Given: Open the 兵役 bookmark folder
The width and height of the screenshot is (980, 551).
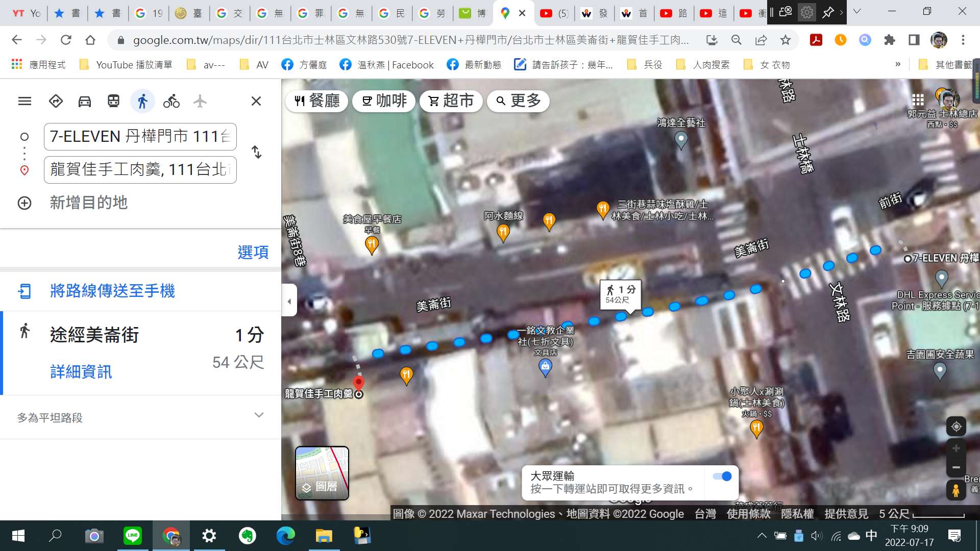Looking at the screenshot, I should pos(645,65).
